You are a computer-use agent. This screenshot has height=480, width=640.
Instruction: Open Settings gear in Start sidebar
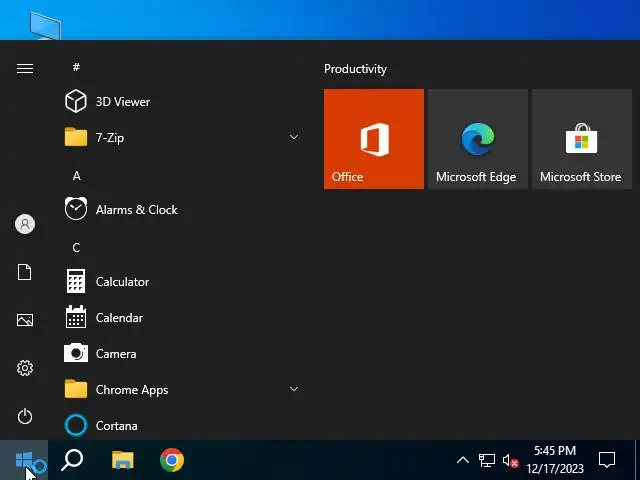[x=25, y=368]
